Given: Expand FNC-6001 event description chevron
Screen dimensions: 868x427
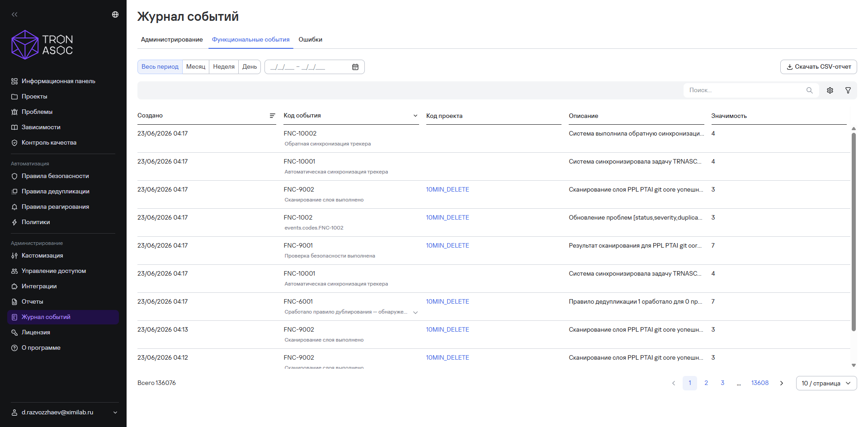Looking at the screenshot, I should click(x=415, y=312).
